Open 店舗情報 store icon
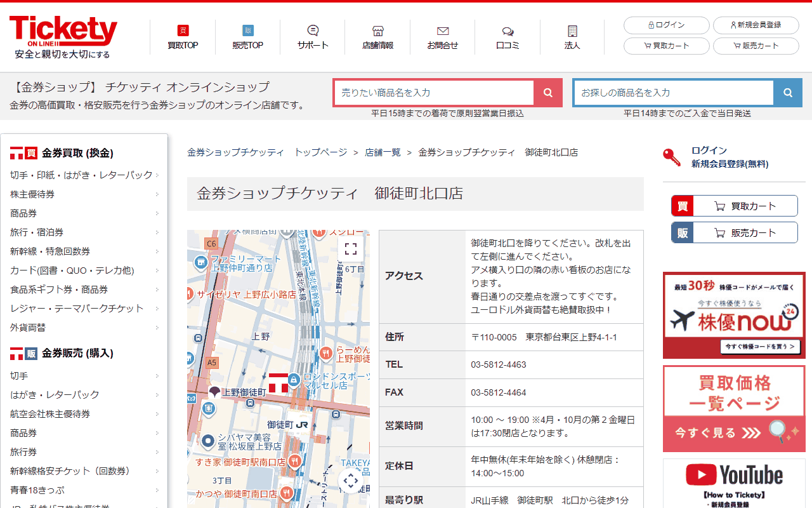Viewport: 812px width, 508px height. pyautogui.click(x=378, y=30)
